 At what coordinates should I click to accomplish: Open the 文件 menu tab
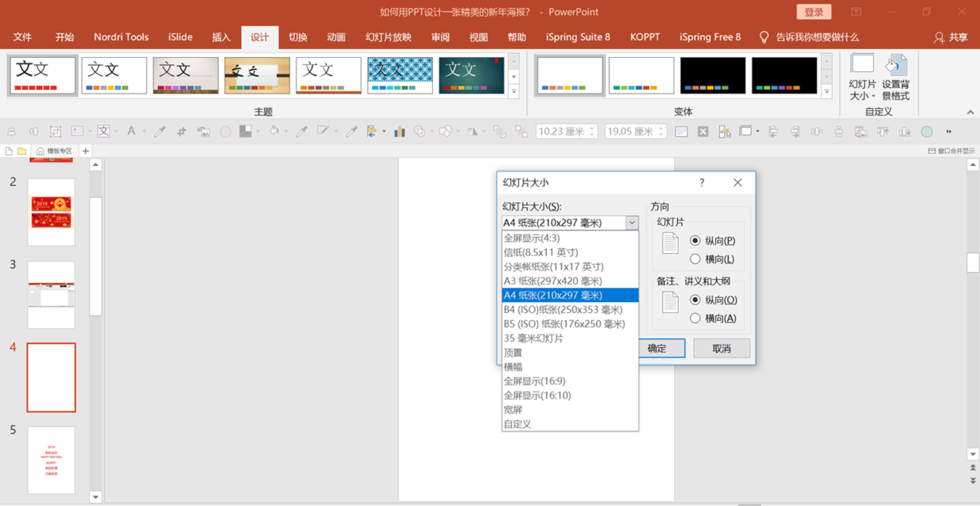pos(23,37)
